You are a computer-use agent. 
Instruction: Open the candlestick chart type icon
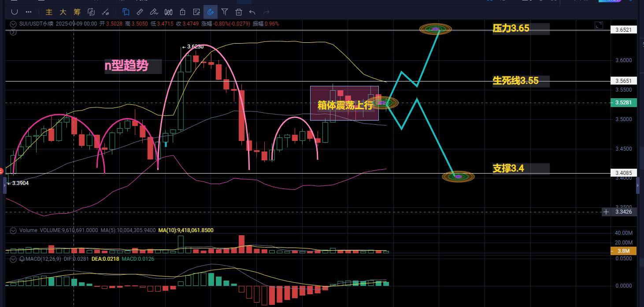pos(168,12)
